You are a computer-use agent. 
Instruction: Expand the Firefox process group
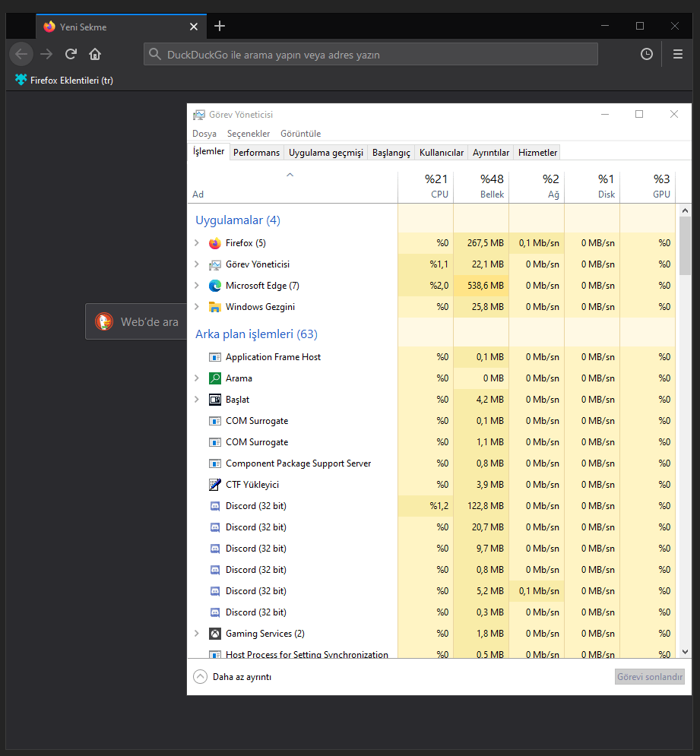[x=197, y=243]
